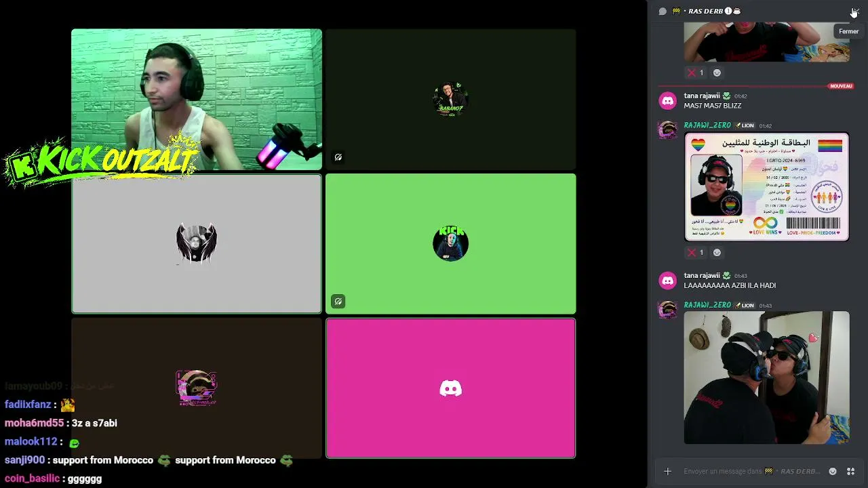Open tana rajawii's avatar on the 01:43 message
Viewport: 868px width, 488px height.
click(668, 281)
